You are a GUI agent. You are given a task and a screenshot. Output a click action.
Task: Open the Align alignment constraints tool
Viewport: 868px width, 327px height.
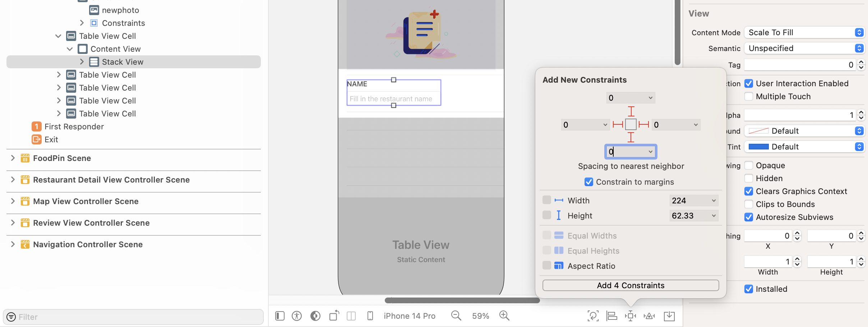(x=611, y=316)
